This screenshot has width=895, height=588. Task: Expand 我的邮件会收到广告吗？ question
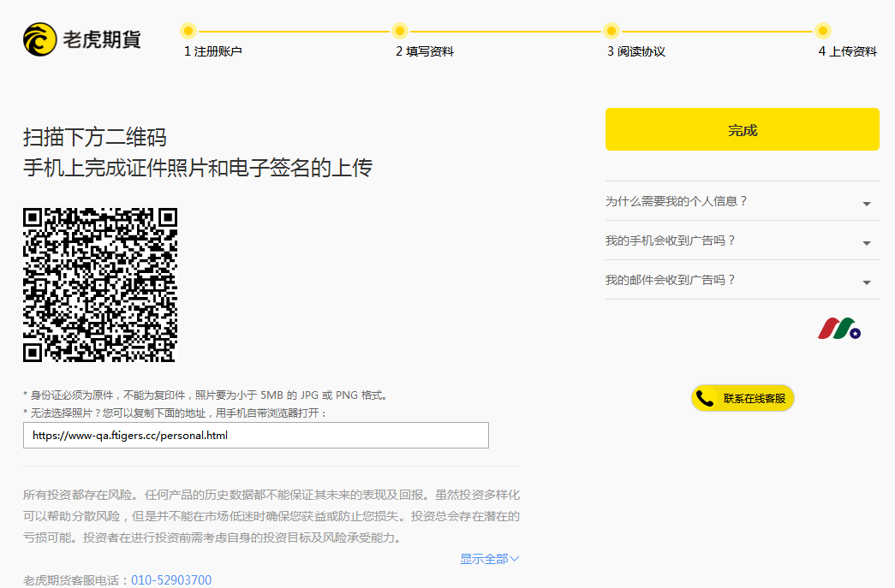(x=742, y=280)
